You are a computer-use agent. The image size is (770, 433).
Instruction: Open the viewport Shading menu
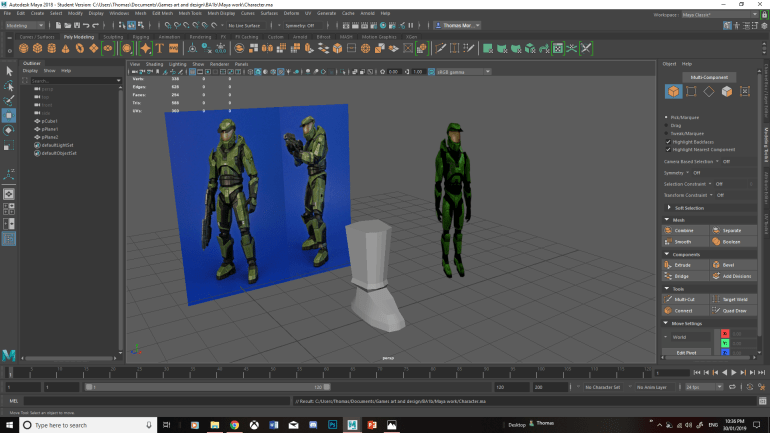pos(154,64)
